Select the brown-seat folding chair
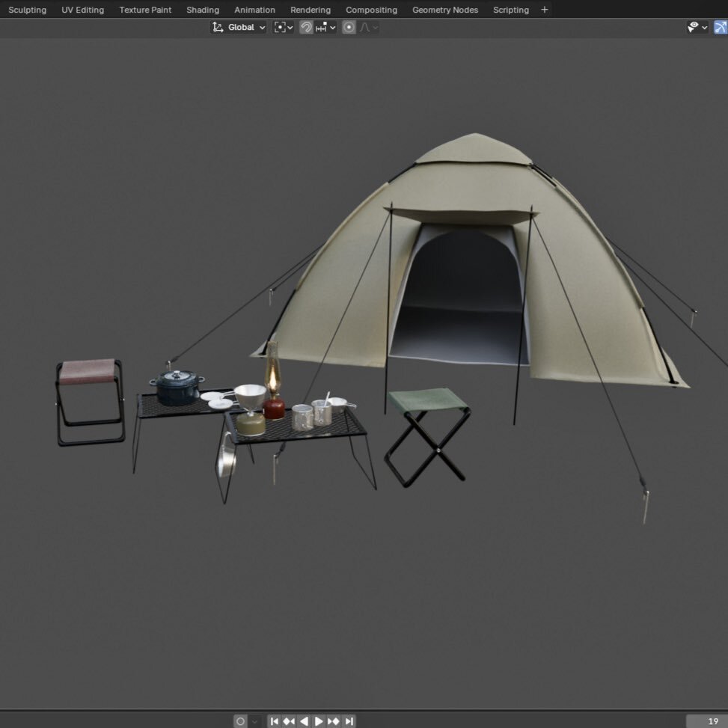Viewport: 728px width, 728px height. (x=90, y=402)
